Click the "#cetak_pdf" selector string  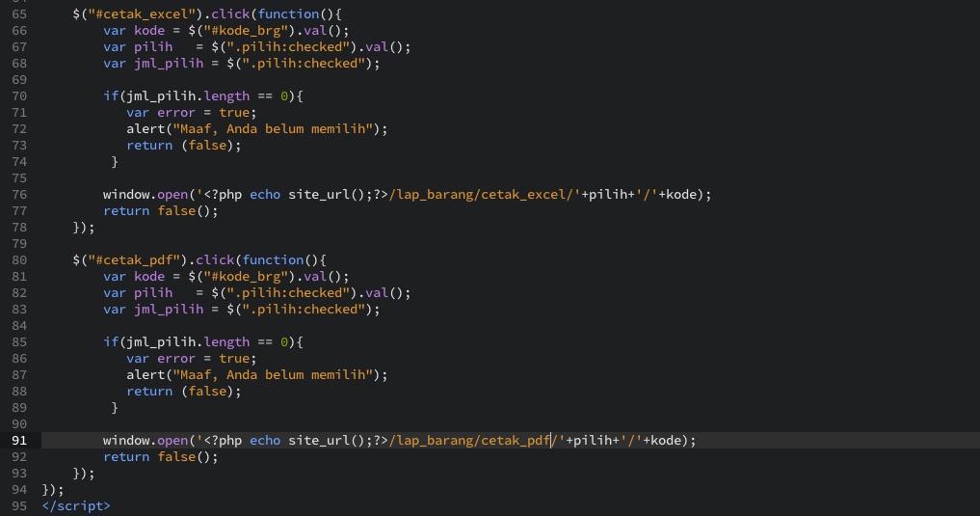click(134, 259)
